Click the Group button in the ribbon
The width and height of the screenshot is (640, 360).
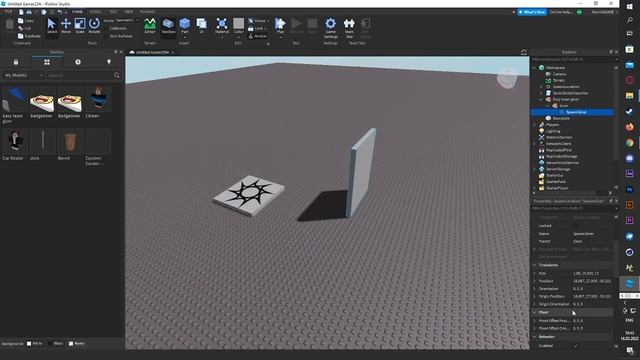[258, 21]
